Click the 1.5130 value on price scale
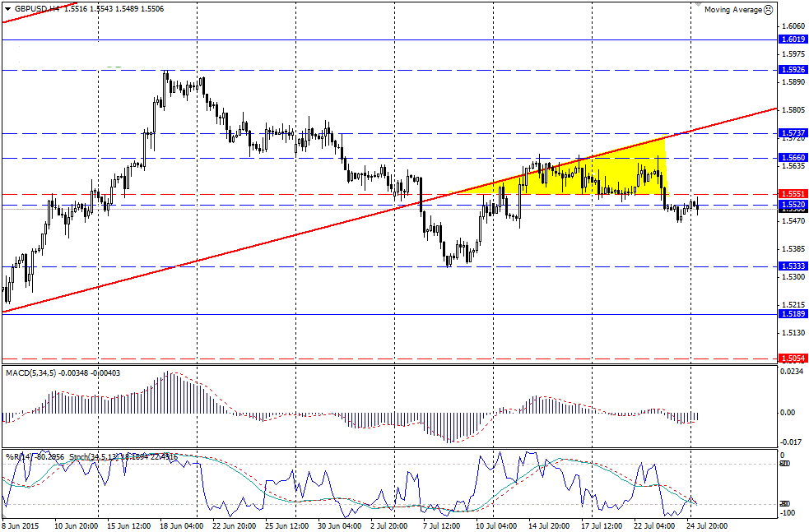Image resolution: width=809 pixels, height=532 pixels. [793, 332]
